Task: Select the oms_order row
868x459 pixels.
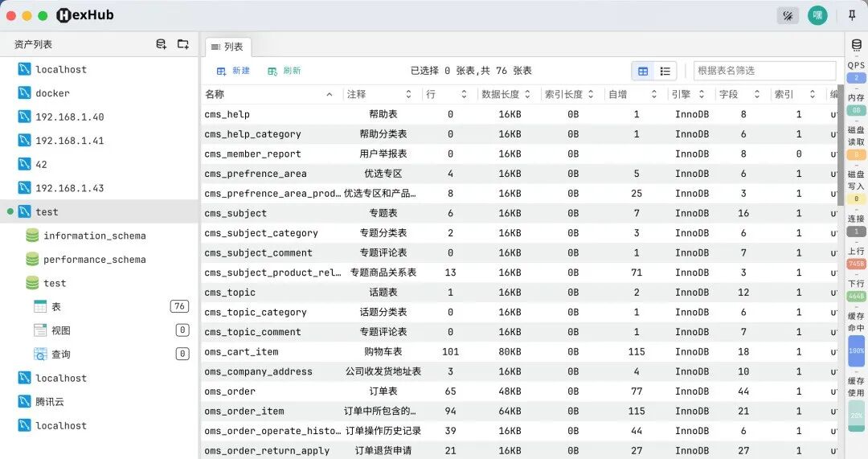Action: coord(518,391)
